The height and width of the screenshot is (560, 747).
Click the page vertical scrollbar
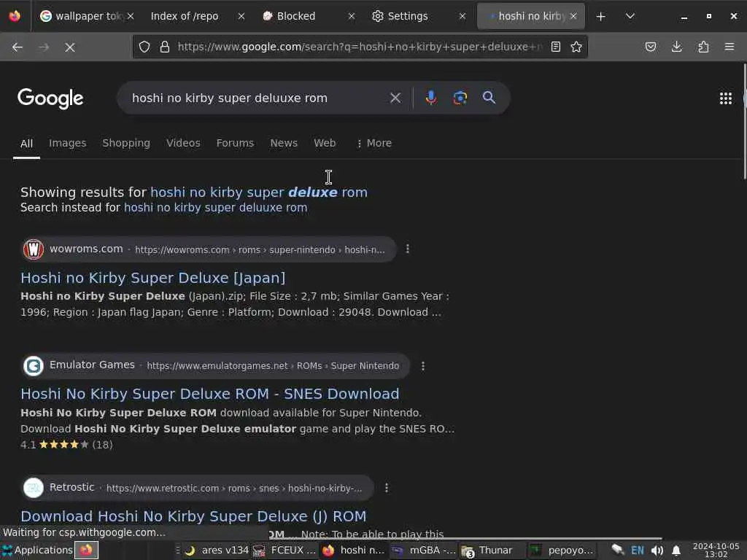point(744,122)
